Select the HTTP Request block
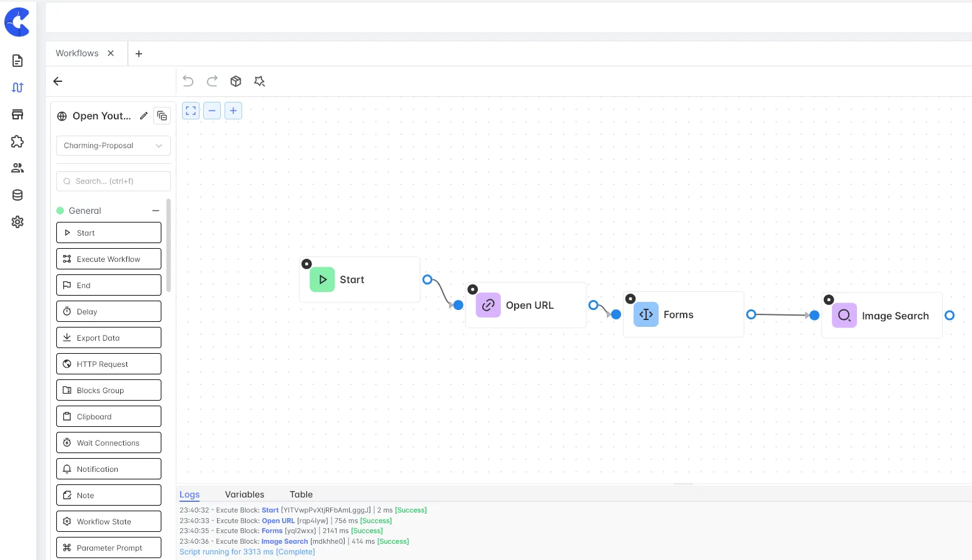The height and width of the screenshot is (560, 972). 109,364
